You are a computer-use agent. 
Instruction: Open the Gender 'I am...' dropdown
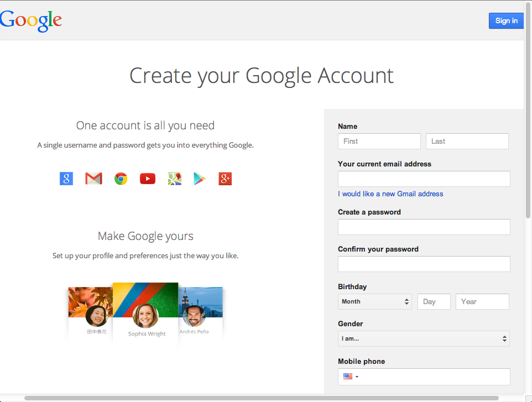click(424, 338)
